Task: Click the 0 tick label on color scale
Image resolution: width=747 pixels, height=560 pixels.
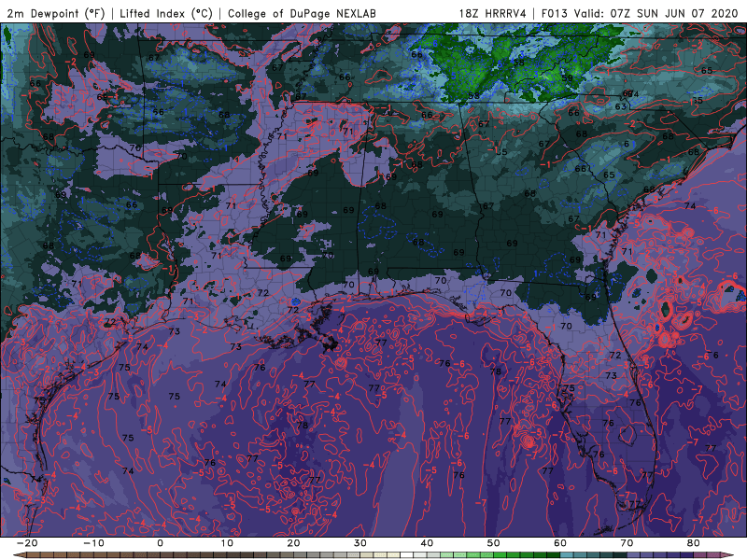Action: pos(160,543)
